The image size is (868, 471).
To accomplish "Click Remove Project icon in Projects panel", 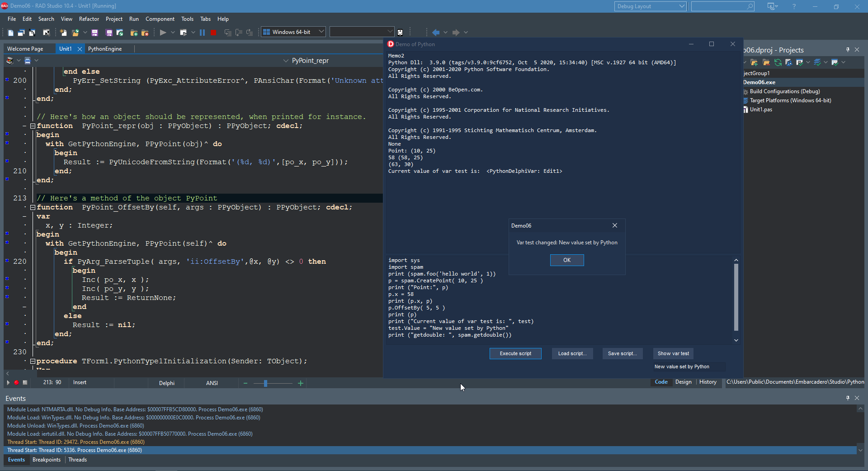I will 766,62.
